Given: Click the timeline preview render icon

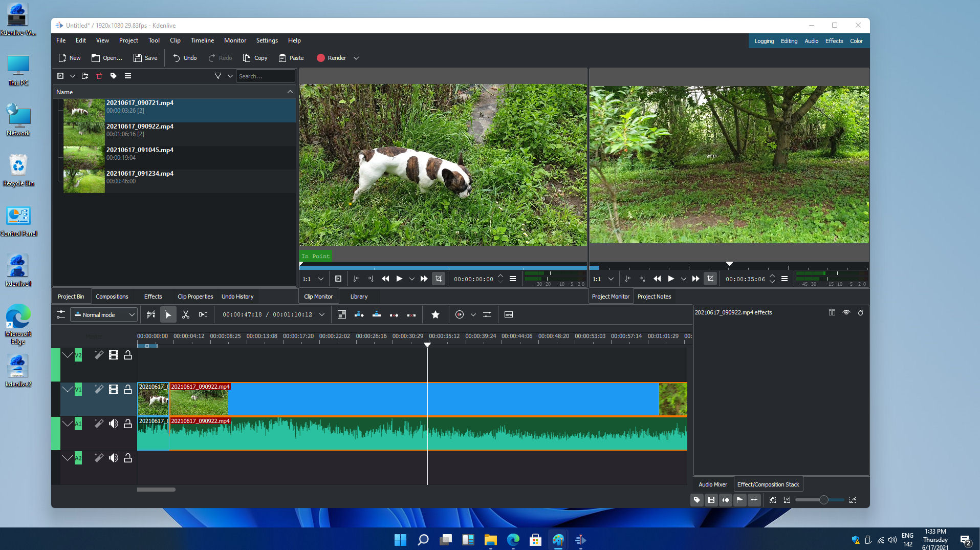Looking at the screenshot, I should point(460,314).
